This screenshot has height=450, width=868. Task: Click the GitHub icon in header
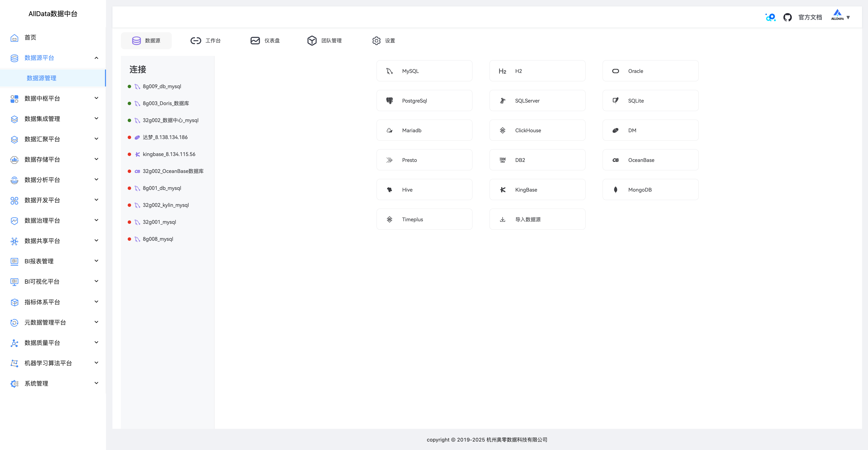787,17
